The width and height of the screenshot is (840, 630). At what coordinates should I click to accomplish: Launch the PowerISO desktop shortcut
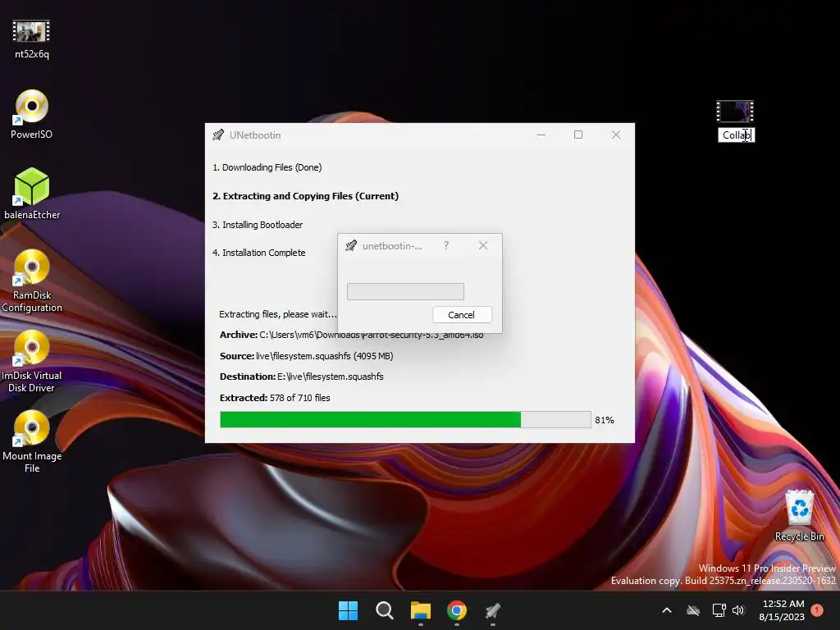pos(32,114)
